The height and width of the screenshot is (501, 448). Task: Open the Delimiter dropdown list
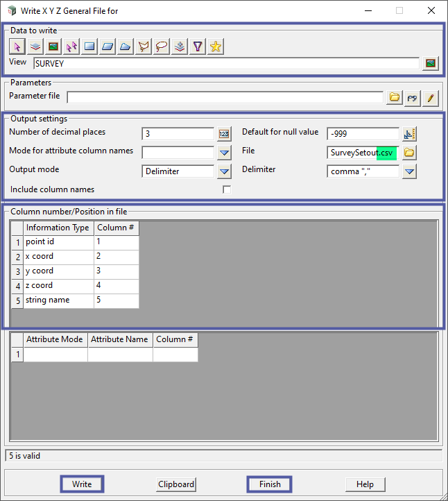pos(409,171)
